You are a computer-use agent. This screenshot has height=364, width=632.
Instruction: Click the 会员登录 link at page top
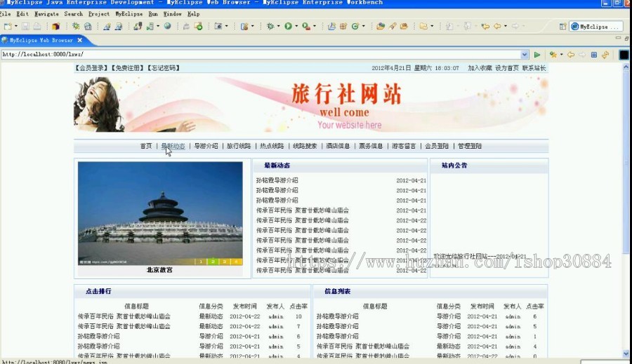(x=91, y=68)
